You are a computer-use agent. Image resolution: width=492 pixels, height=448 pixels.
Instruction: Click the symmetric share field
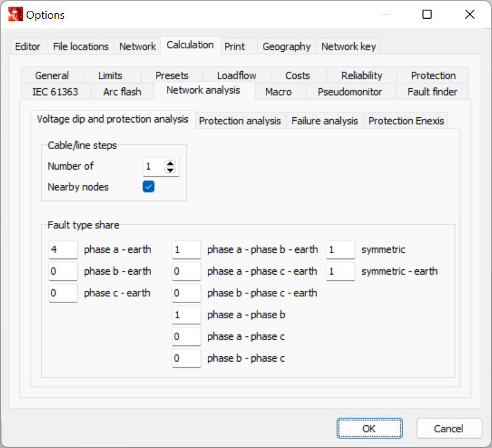340,249
